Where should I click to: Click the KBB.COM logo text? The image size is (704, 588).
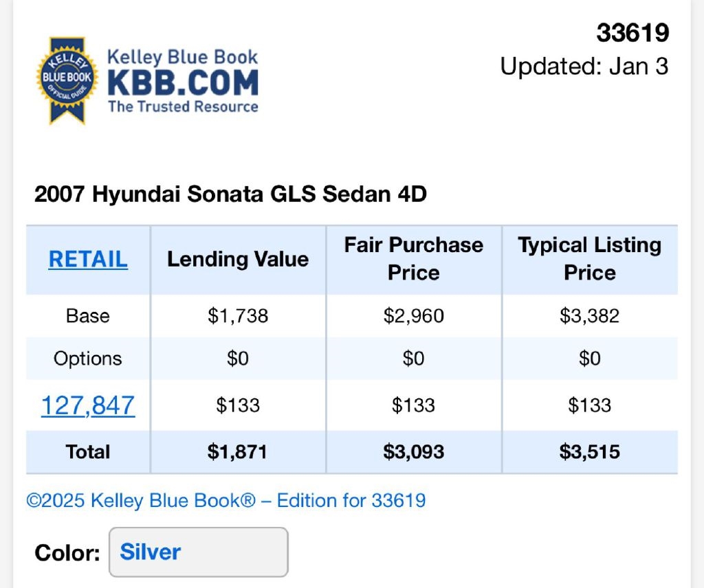[183, 83]
